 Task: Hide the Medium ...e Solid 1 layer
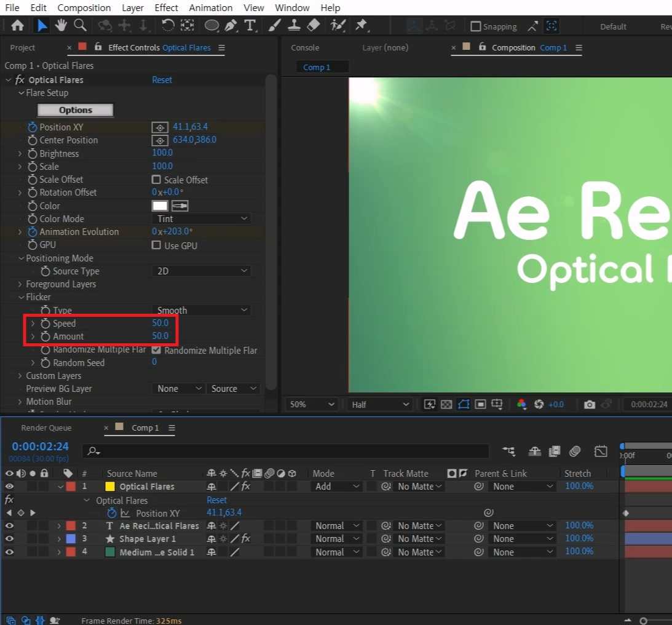point(9,552)
